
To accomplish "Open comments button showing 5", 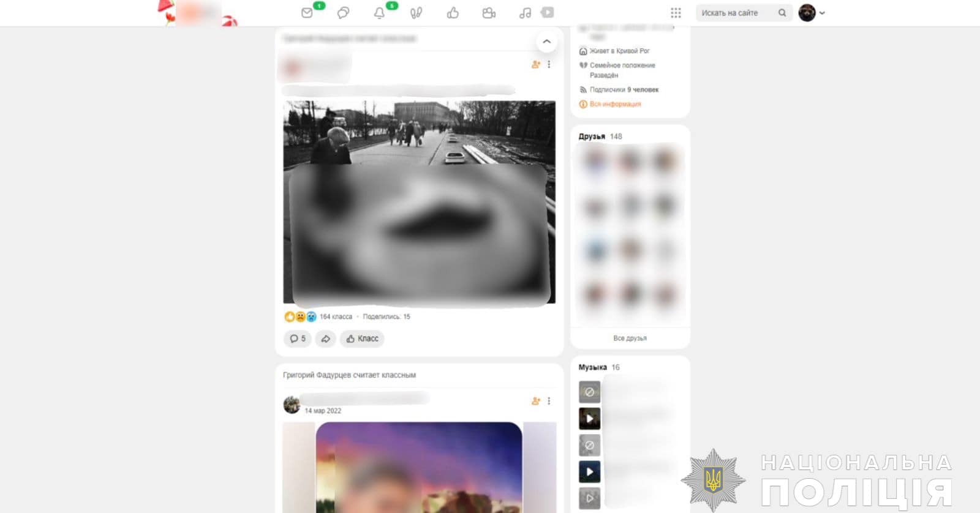I will click(298, 339).
